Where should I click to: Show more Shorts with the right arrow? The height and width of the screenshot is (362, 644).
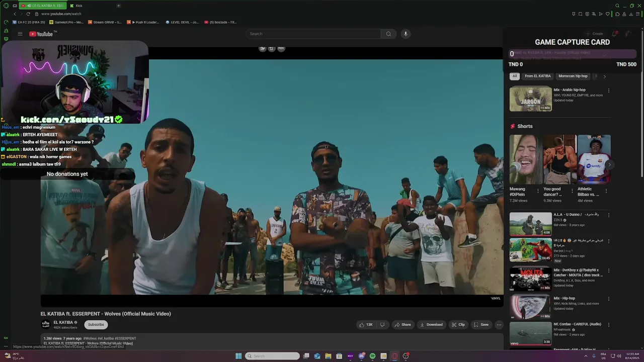tap(609, 165)
